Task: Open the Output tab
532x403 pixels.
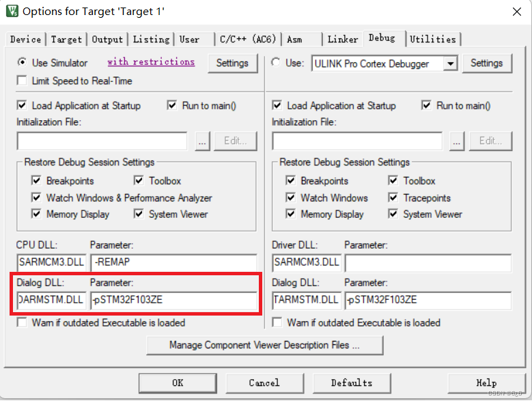Action: [x=107, y=40]
